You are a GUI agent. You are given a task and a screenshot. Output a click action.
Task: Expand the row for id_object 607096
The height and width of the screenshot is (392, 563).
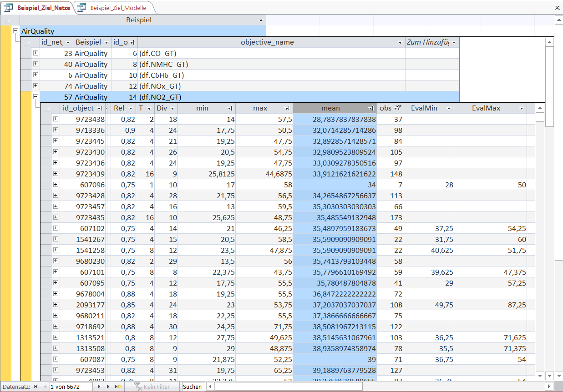coord(56,185)
